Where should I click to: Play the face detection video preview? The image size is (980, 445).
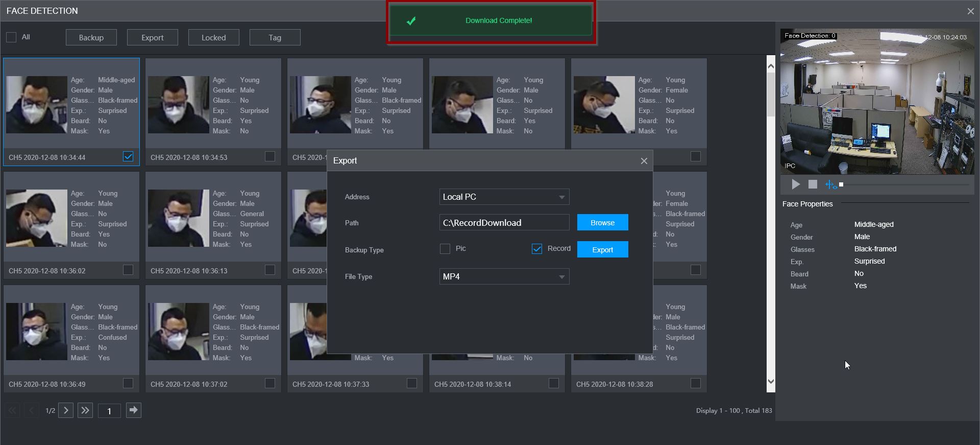pyautogui.click(x=796, y=184)
